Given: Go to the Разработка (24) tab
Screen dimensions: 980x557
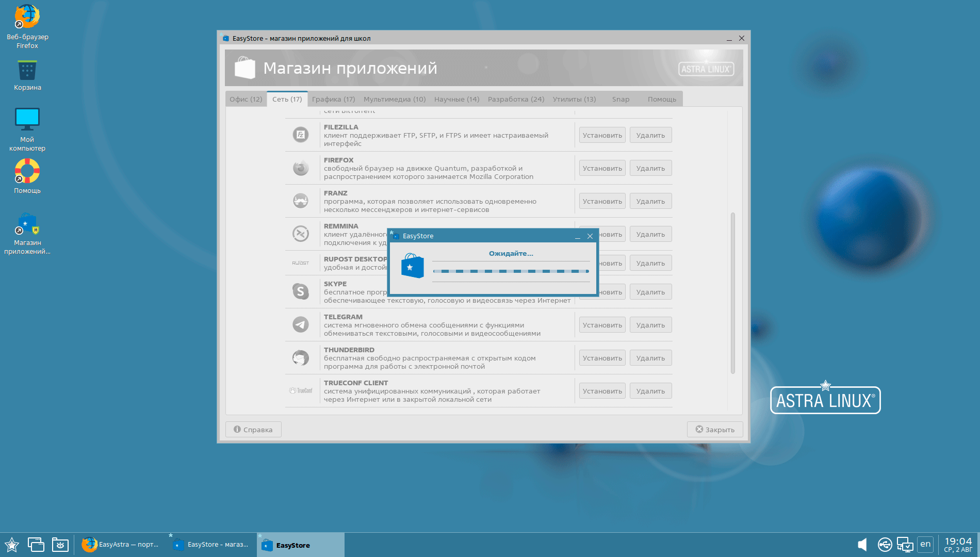Looking at the screenshot, I should tap(516, 99).
